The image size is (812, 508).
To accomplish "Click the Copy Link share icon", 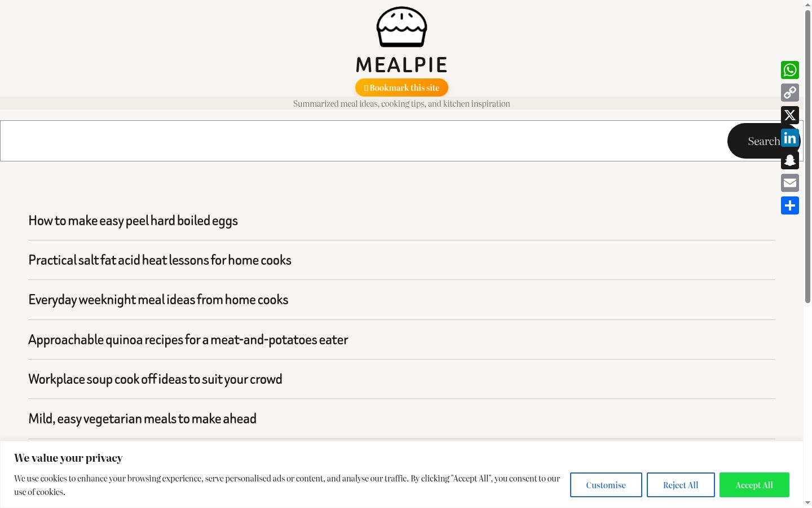I will 790,93.
